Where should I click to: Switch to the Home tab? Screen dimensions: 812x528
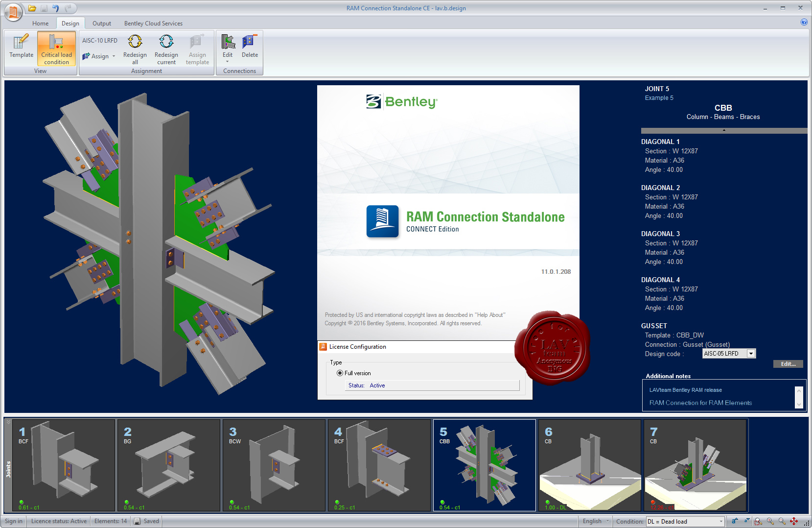click(x=40, y=24)
